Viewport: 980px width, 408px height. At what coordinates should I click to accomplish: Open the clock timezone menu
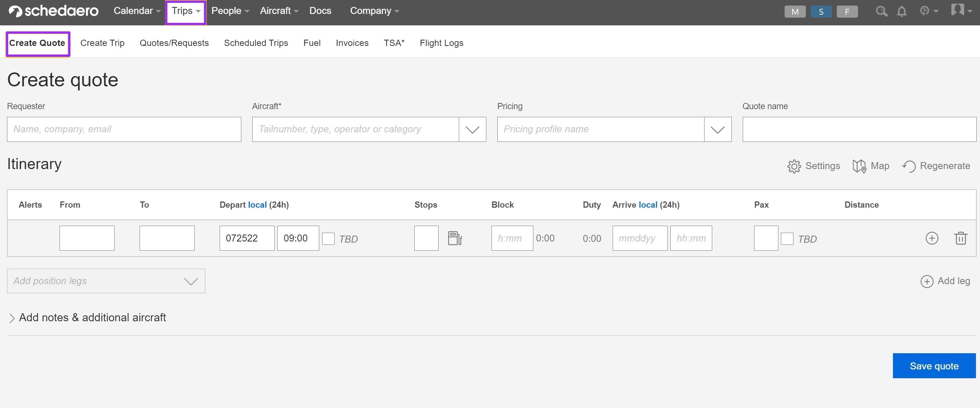(x=928, y=11)
